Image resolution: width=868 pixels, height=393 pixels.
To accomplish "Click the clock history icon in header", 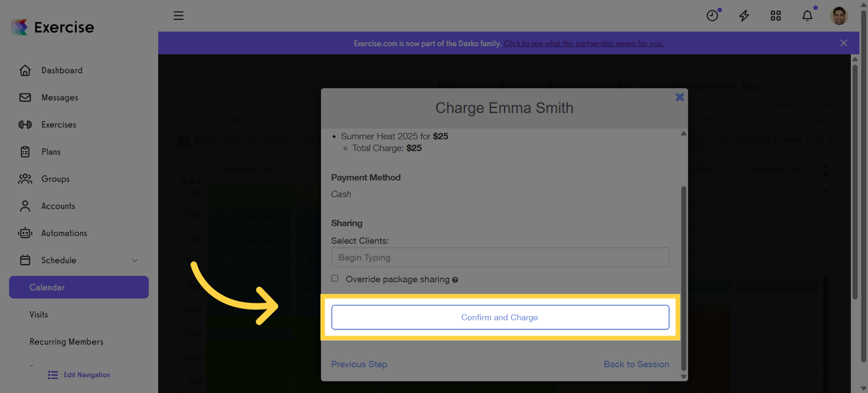I will coord(712,15).
